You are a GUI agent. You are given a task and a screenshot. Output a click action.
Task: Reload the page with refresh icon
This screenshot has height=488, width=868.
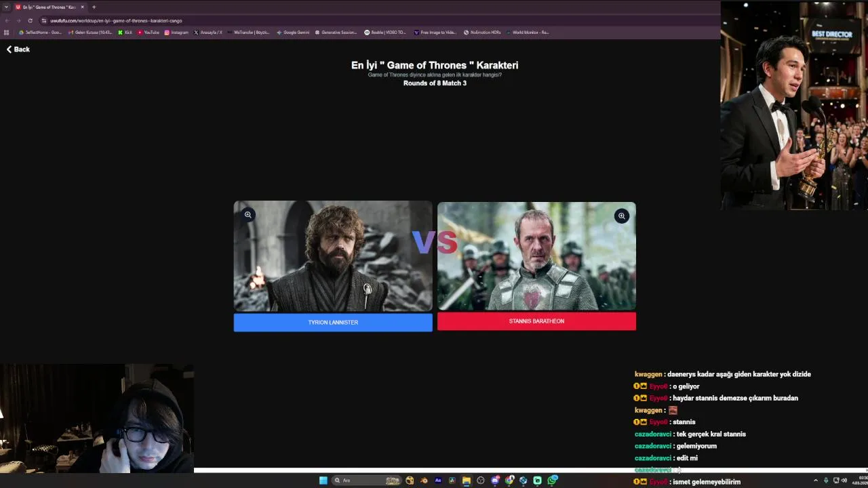(x=30, y=20)
